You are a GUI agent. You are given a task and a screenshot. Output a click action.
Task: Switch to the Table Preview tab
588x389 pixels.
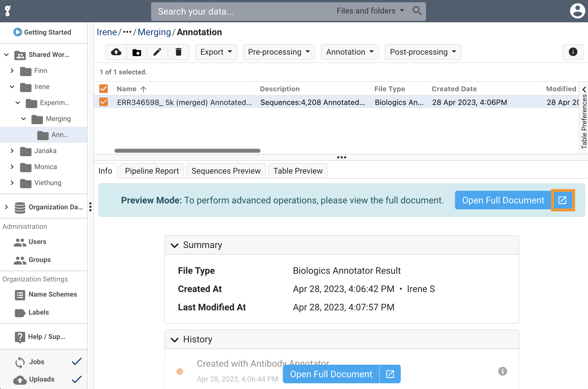tap(298, 171)
